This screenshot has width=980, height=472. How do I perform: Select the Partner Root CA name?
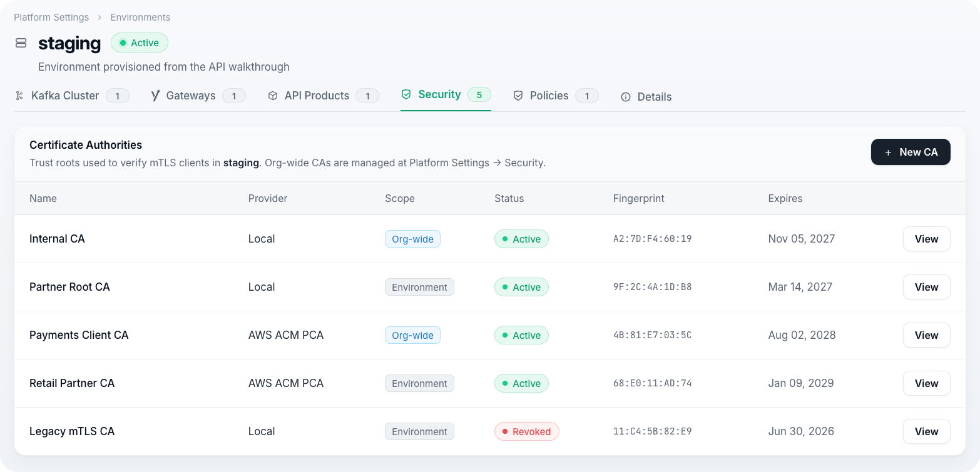[x=69, y=287]
